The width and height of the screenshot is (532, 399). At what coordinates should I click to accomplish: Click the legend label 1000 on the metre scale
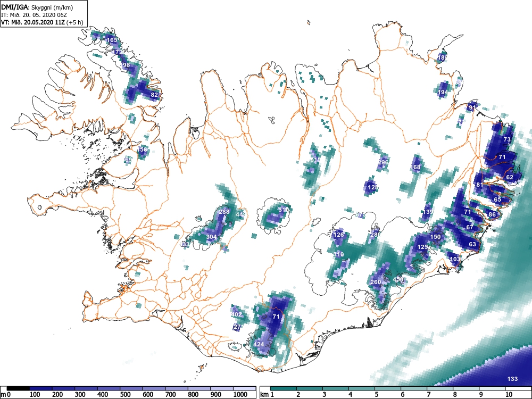pyautogui.click(x=240, y=395)
